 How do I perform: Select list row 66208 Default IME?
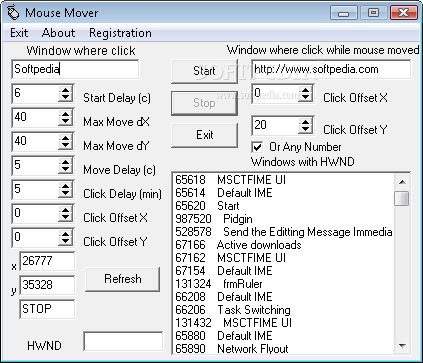pos(283,297)
